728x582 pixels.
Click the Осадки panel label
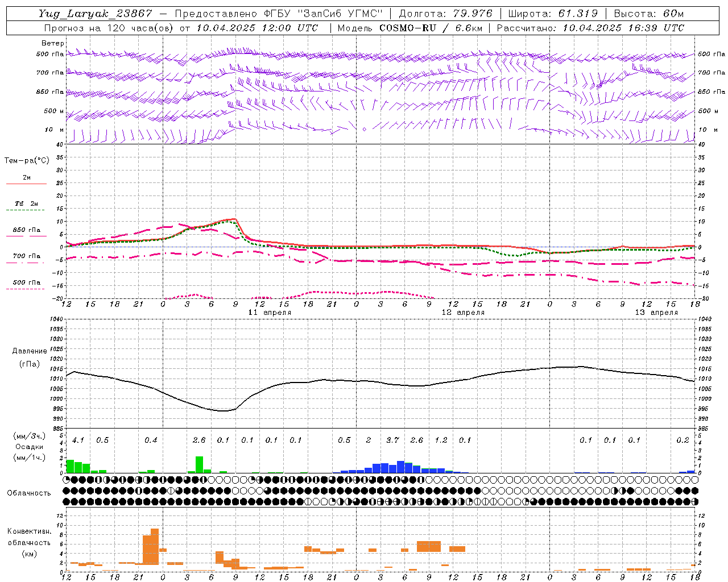tap(30, 447)
